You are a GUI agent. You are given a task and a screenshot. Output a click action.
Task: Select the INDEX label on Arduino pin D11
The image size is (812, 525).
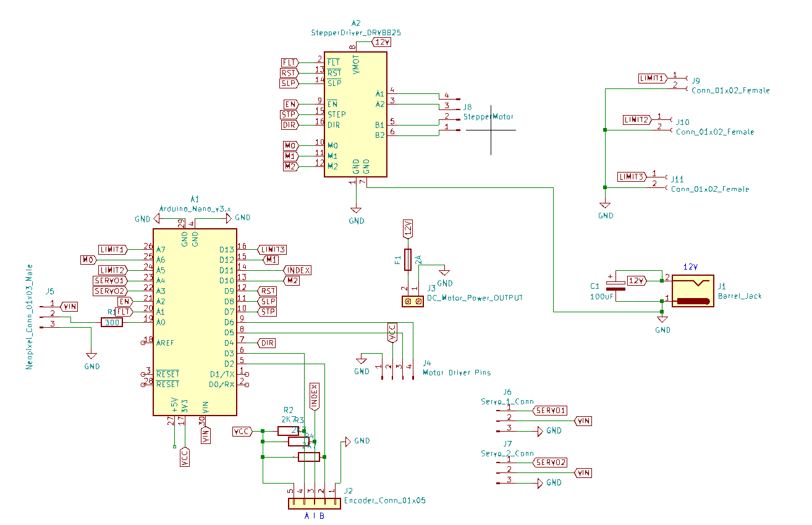(298, 270)
